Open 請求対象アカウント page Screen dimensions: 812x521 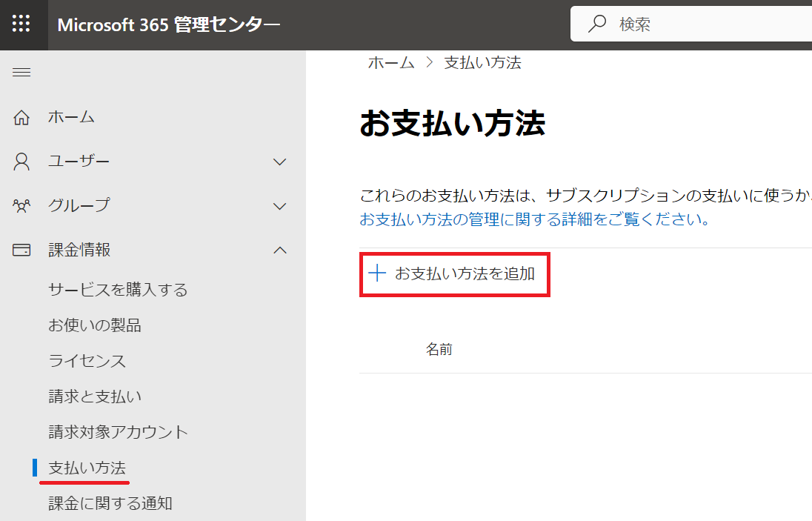coord(118,432)
